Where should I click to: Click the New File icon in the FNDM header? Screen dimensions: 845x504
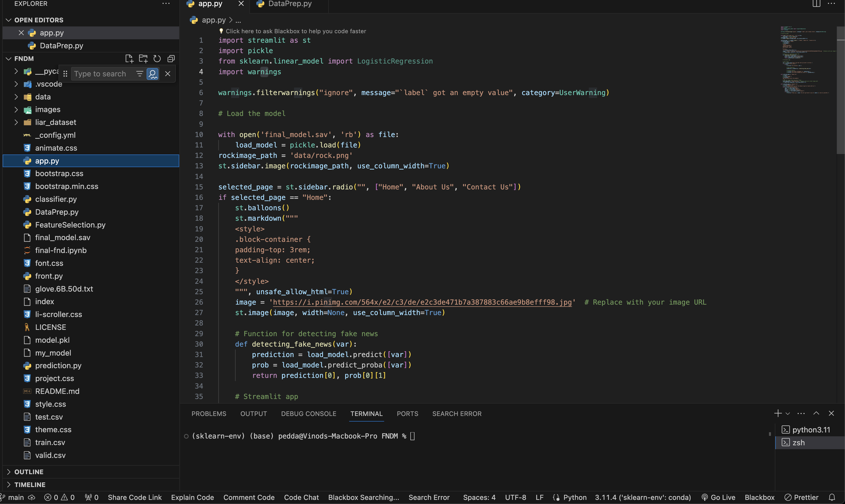pyautogui.click(x=129, y=59)
